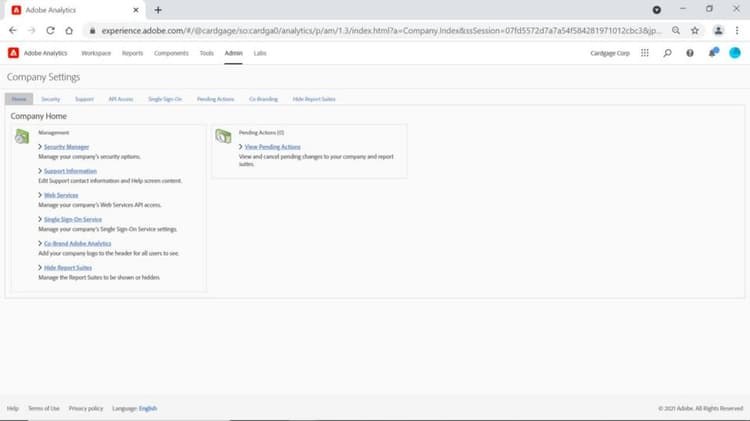
Task: Click the Adobe Analytics product name in header
Action: (45, 53)
